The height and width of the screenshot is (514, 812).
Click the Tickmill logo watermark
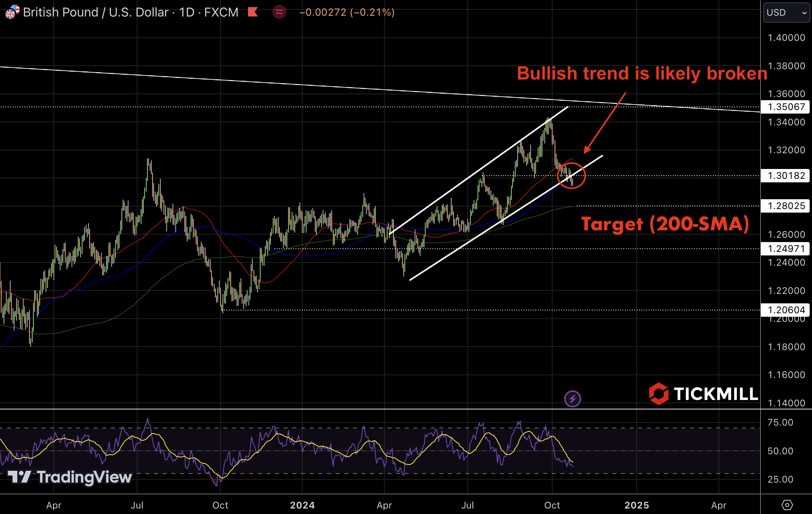pyautogui.click(x=703, y=394)
